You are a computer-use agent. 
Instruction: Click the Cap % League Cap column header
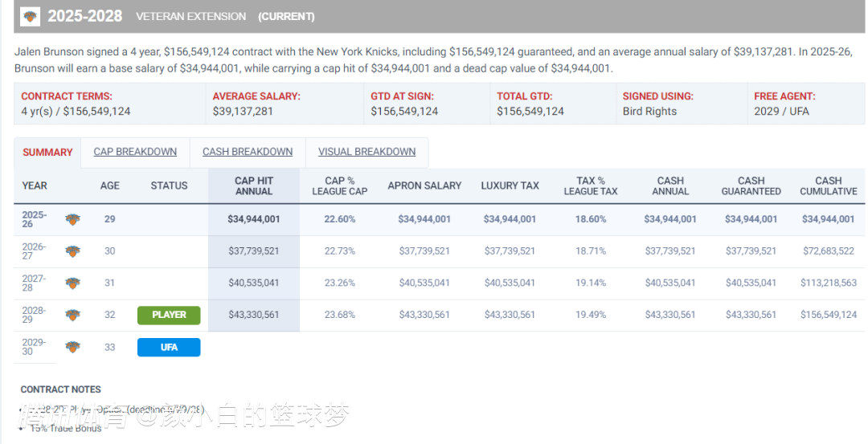[x=340, y=185]
